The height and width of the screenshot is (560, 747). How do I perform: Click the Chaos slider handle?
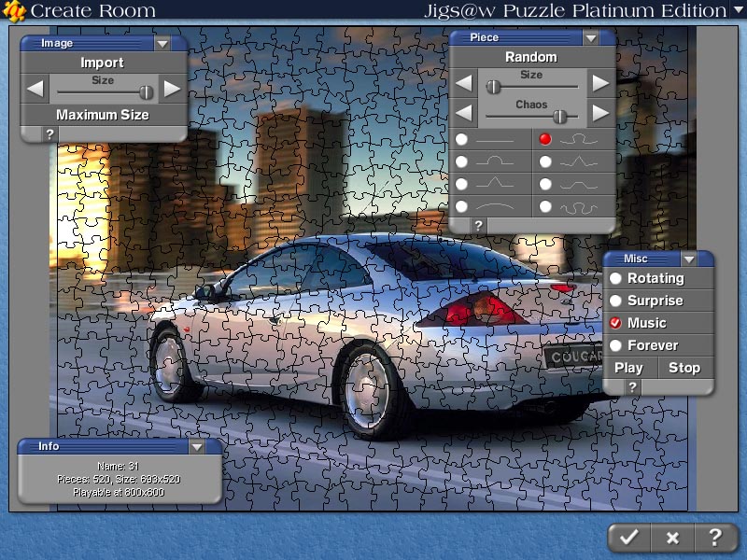560,117
